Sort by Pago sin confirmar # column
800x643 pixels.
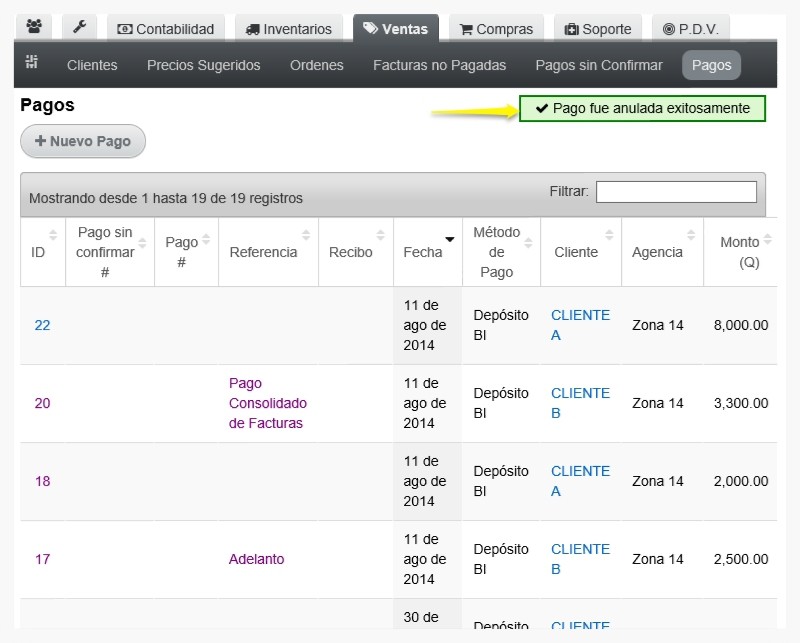[142, 243]
